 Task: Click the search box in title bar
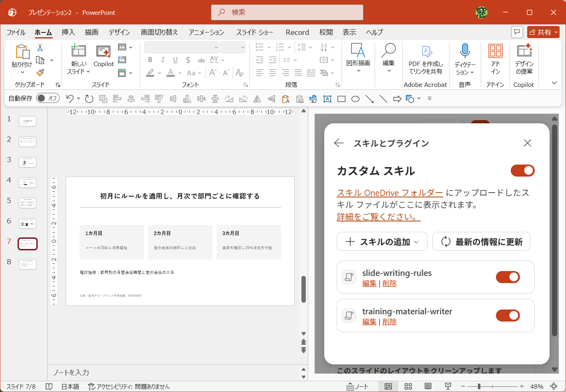pos(287,12)
